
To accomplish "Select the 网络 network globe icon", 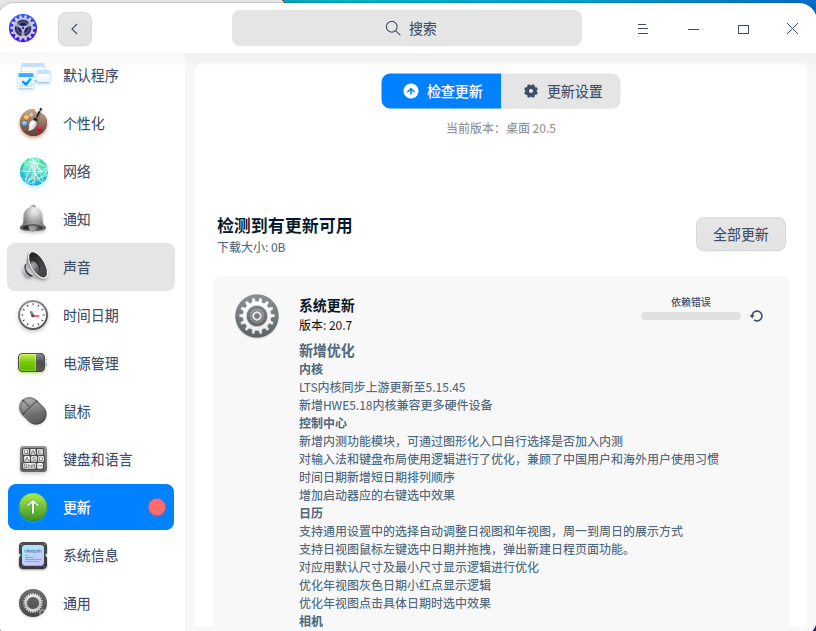I will 33,172.
